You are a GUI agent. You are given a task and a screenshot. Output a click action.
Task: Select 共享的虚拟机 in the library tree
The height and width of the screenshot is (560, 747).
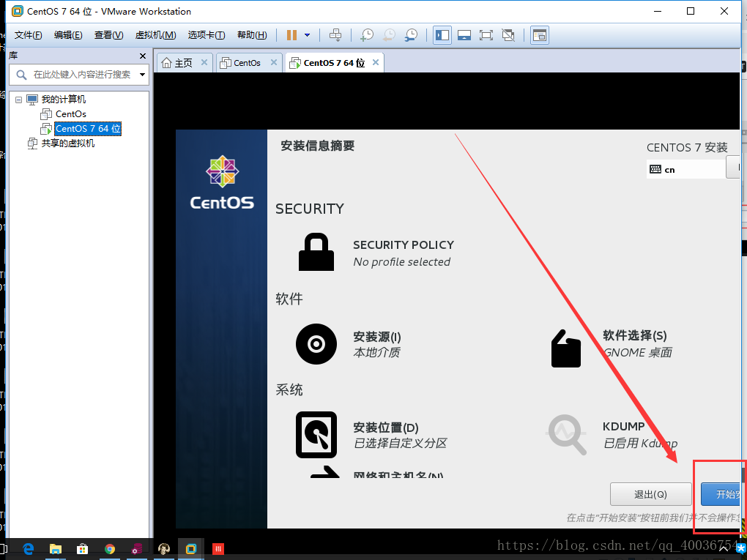point(67,143)
